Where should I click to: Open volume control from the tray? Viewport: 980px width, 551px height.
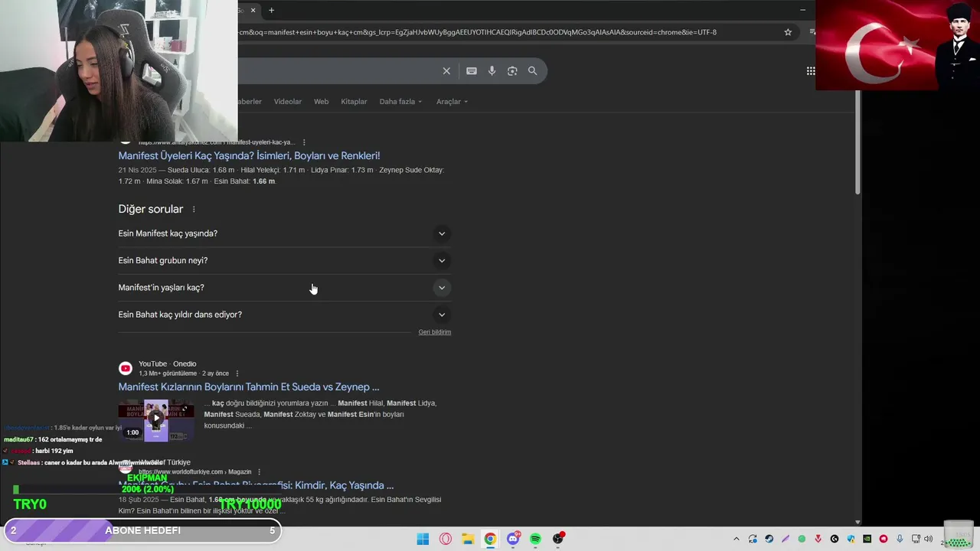(x=928, y=539)
